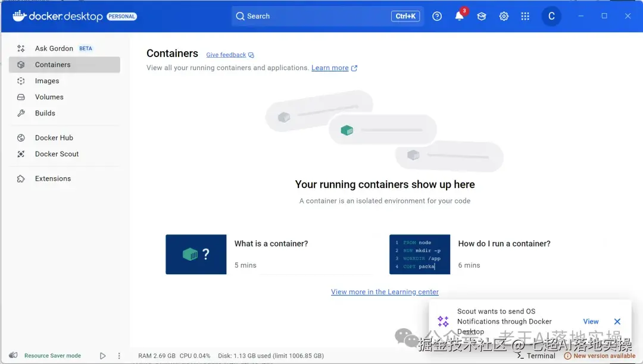Click the Resource Saver mode label
The image size is (643, 364).
point(52,356)
